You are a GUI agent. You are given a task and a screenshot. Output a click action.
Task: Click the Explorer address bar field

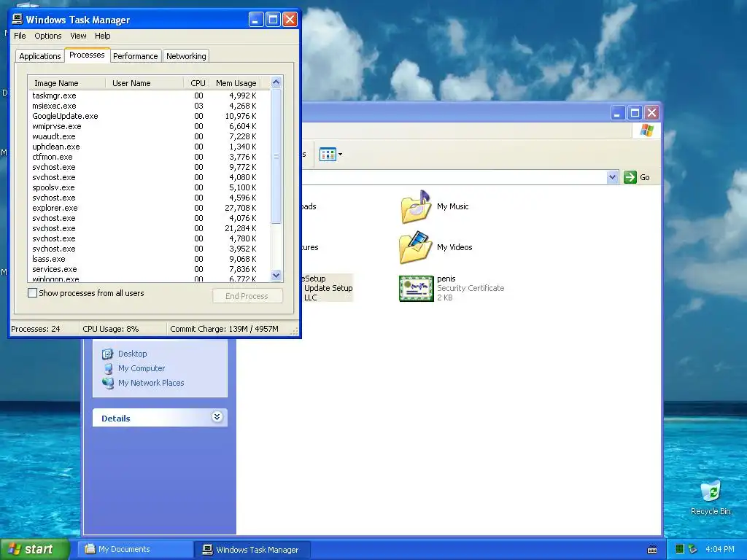click(x=454, y=177)
